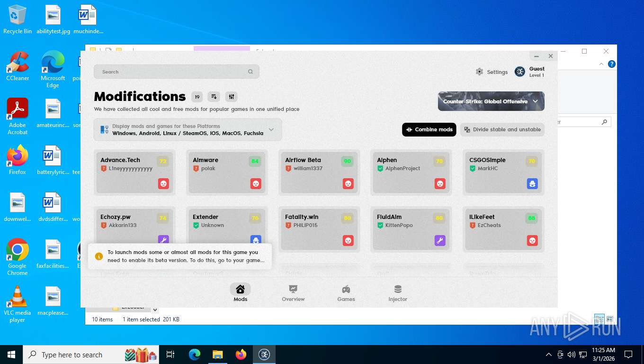This screenshot has height=364, width=644.
Task: Open Firefox from the taskbar
Action: click(x=241, y=355)
